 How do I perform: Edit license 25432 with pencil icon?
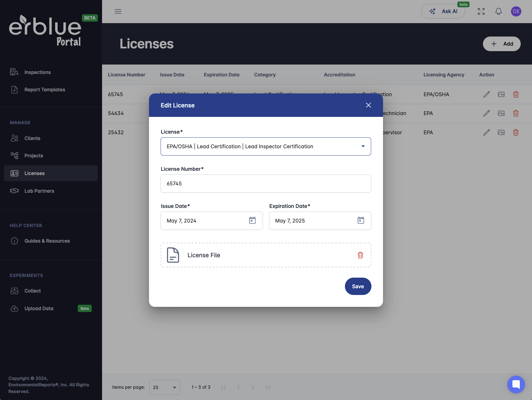point(487,132)
